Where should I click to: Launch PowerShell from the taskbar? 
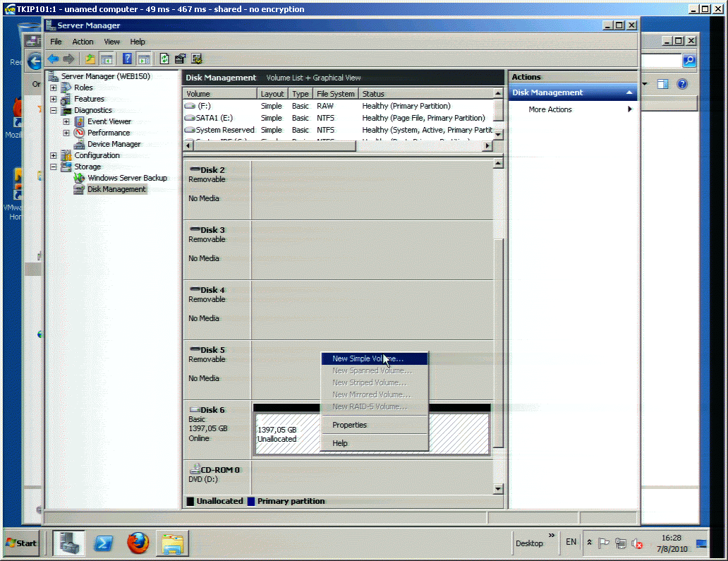click(x=103, y=543)
